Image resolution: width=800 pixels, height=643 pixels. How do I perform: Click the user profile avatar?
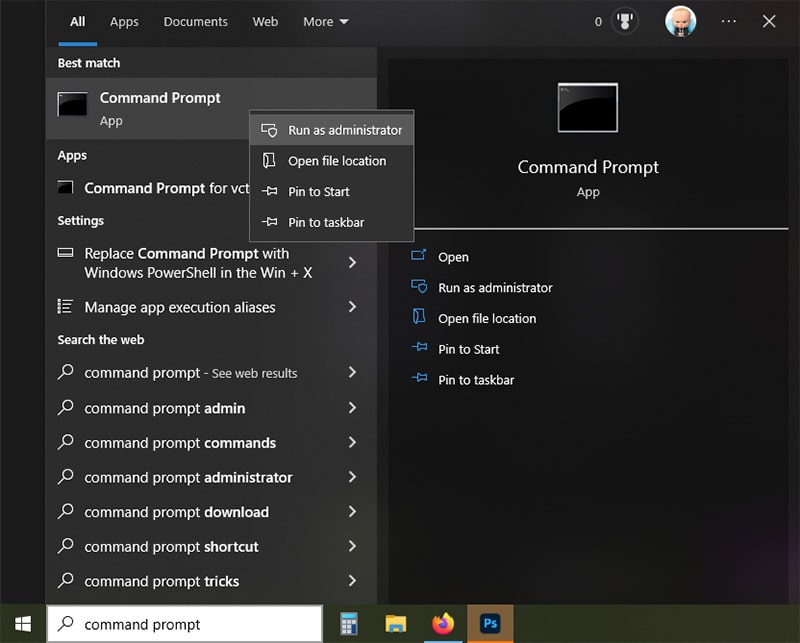click(x=680, y=20)
